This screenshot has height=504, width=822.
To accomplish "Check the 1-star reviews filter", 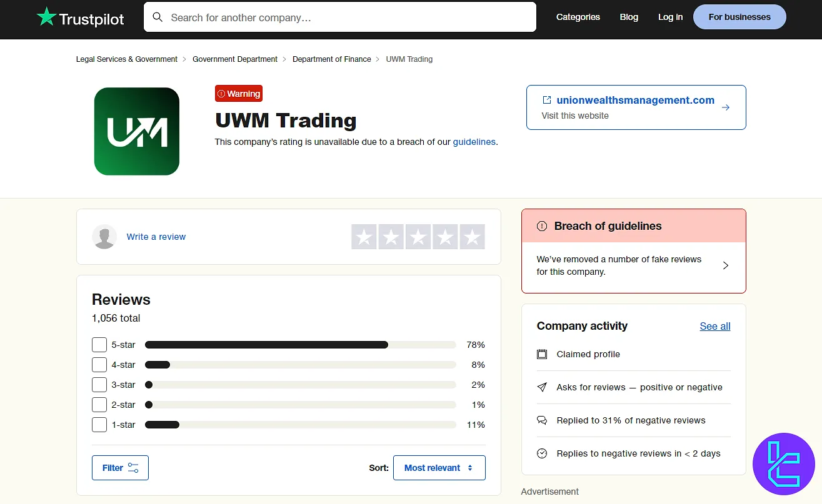I will pyautogui.click(x=99, y=424).
